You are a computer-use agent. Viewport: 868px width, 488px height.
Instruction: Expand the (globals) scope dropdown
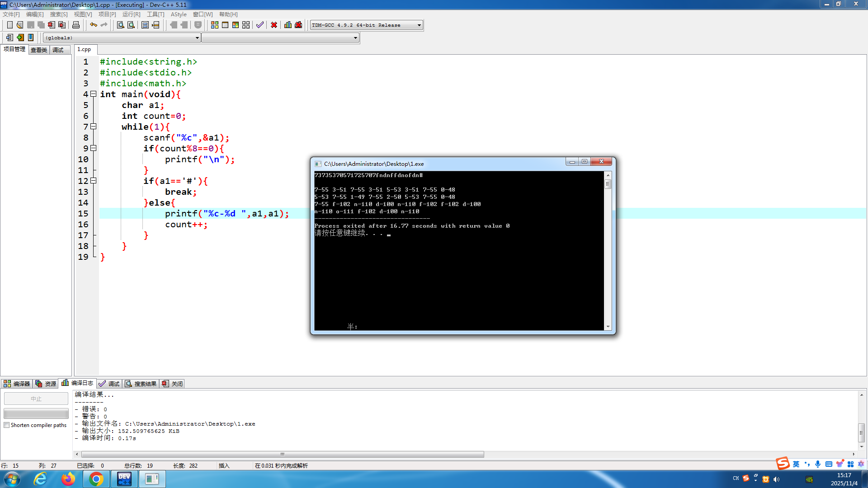197,38
